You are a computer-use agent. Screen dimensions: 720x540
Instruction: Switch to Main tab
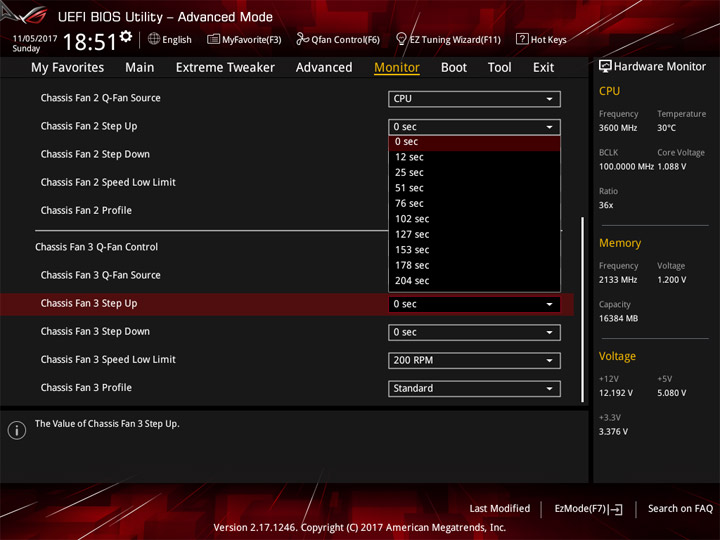140,68
